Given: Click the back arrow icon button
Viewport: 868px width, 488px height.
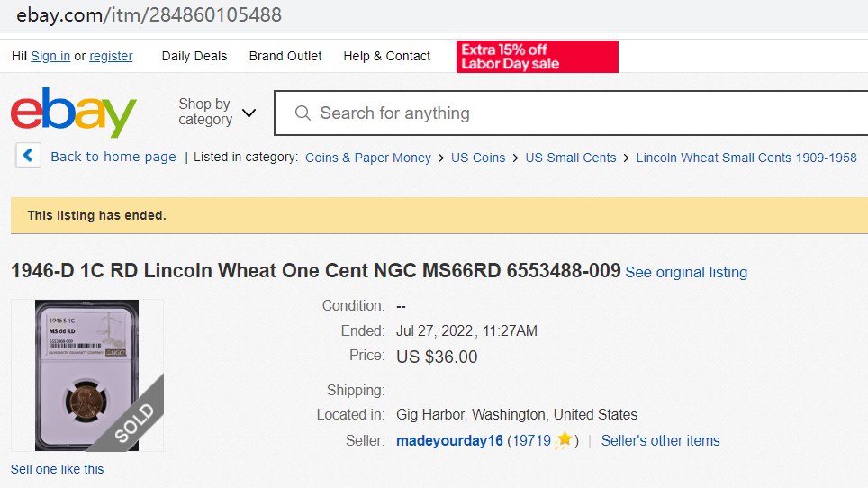Looking at the screenshot, I should tap(28, 156).
